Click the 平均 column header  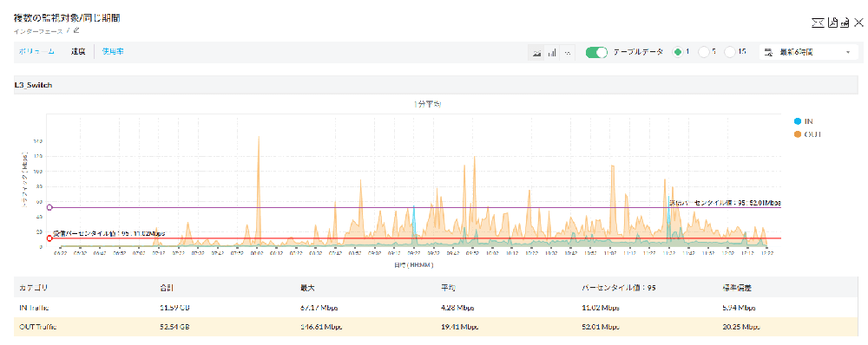click(449, 288)
